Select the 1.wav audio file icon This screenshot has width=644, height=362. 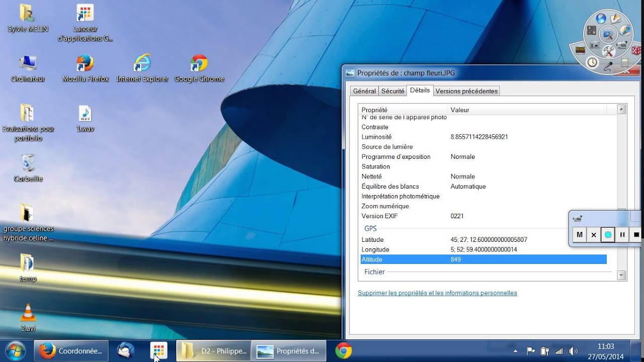tap(85, 119)
